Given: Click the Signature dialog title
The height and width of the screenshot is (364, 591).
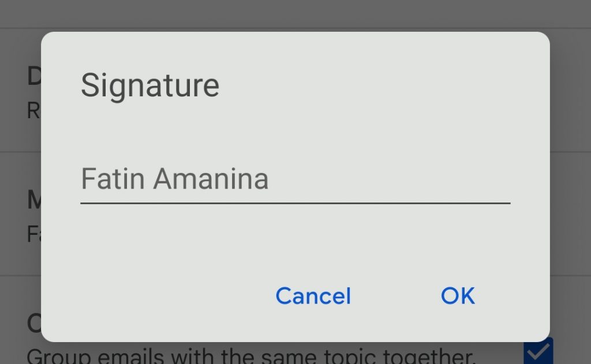Looking at the screenshot, I should point(149,86).
